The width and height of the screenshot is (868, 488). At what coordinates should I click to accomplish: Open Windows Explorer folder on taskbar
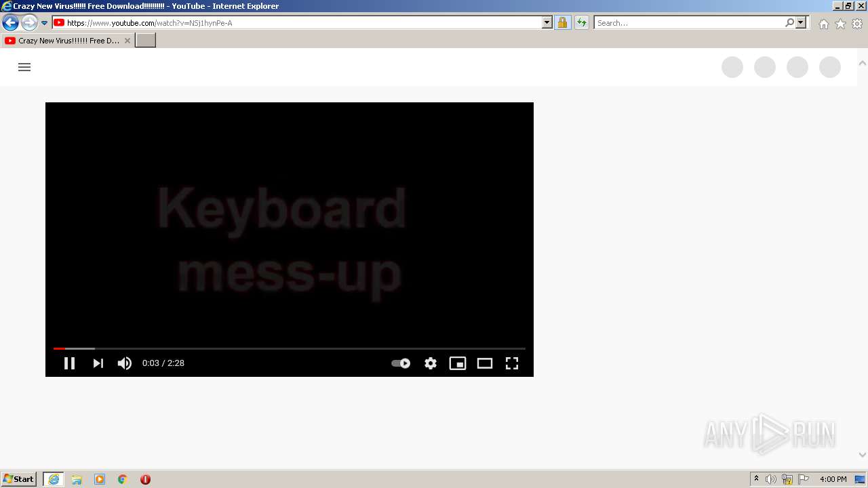pyautogui.click(x=77, y=479)
